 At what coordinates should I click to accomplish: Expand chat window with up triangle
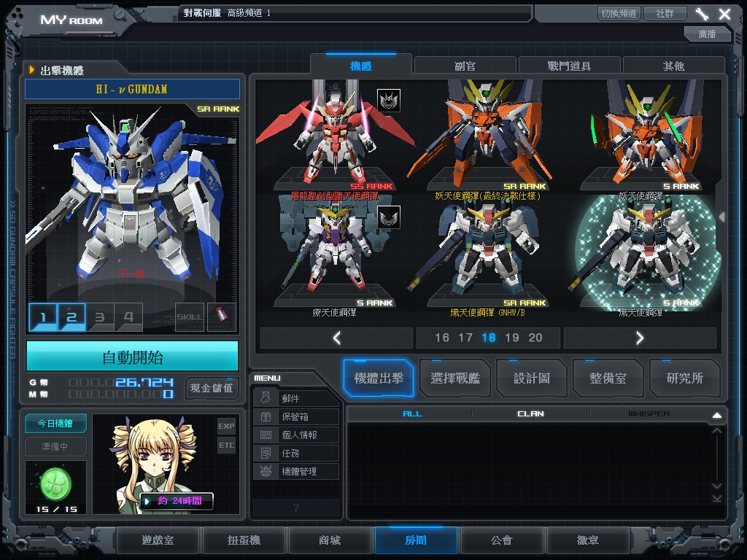click(x=716, y=415)
